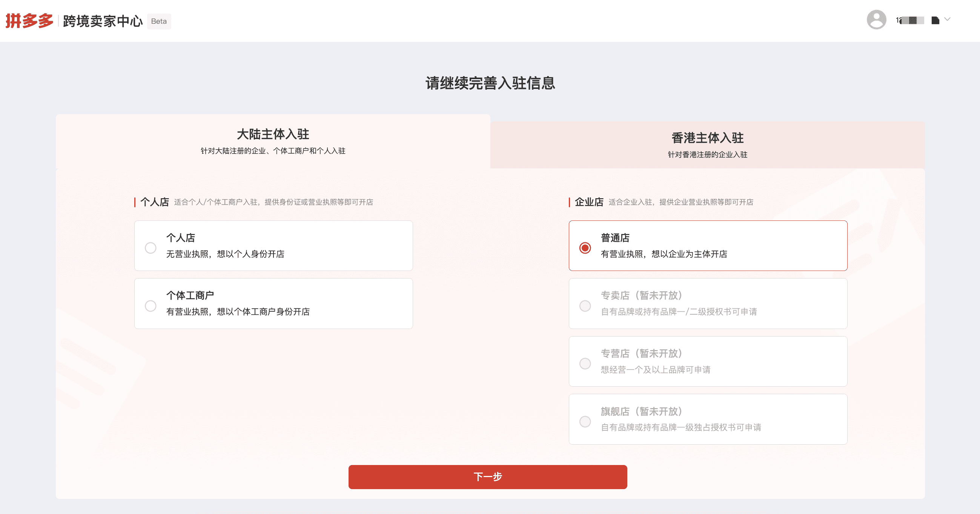Click the 个体工商户 option card
Screen dimensions: 980x514
(x=273, y=303)
